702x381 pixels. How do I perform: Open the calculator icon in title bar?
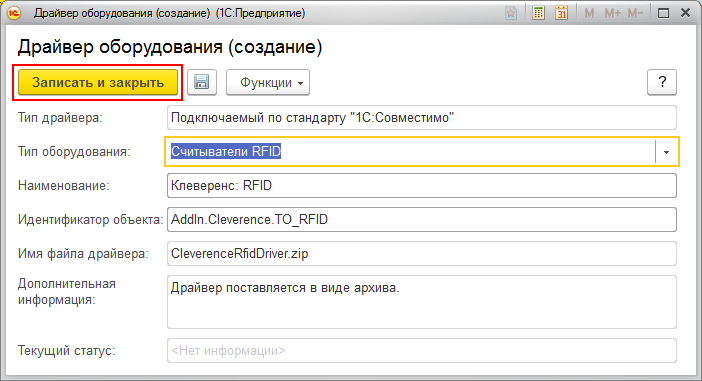[x=538, y=13]
